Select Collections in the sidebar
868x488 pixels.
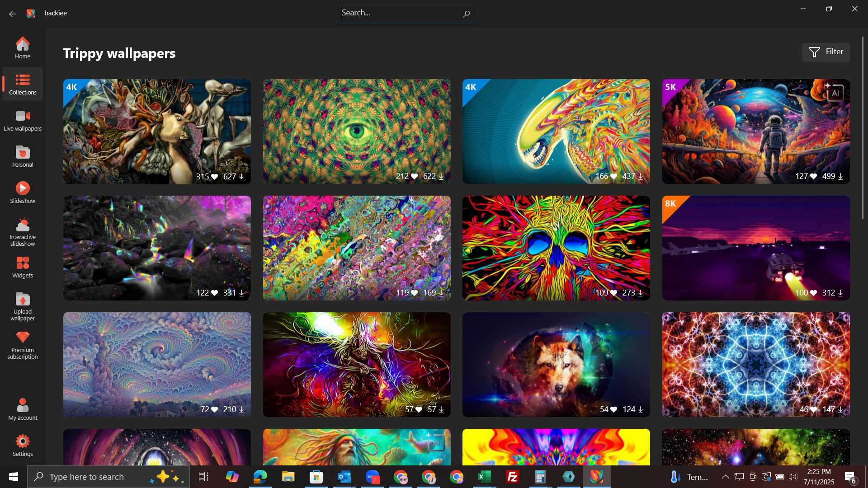point(23,84)
